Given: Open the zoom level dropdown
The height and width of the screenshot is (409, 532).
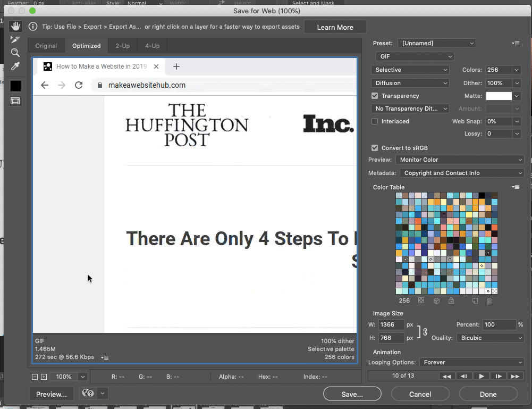Looking at the screenshot, I should pos(82,377).
